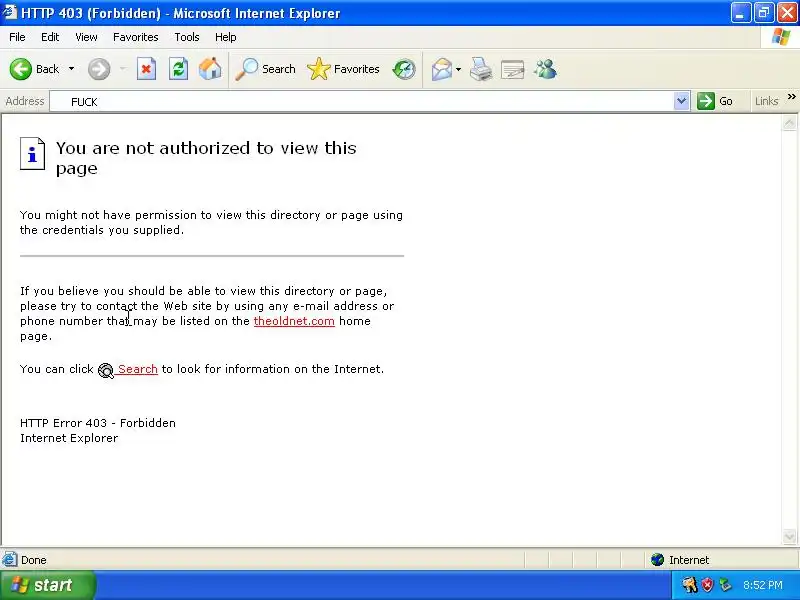Open the Back history dropdown arrow
This screenshot has width=800, height=600.
tap(71, 69)
